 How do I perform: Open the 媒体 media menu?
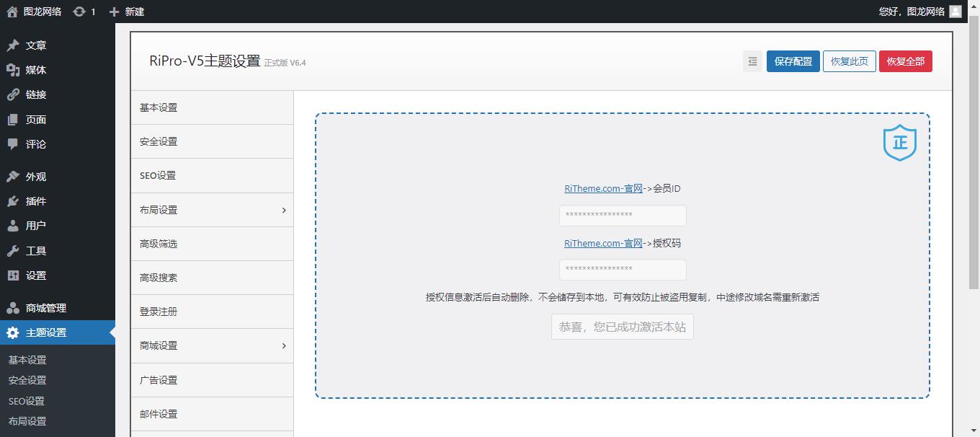click(x=35, y=70)
